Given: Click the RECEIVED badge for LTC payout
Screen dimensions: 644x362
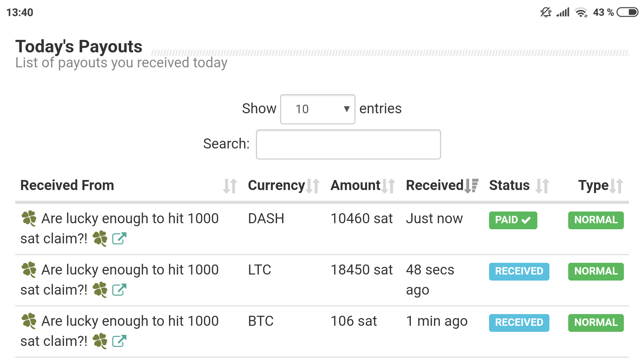Looking at the screenshot, I should [519, 271].
